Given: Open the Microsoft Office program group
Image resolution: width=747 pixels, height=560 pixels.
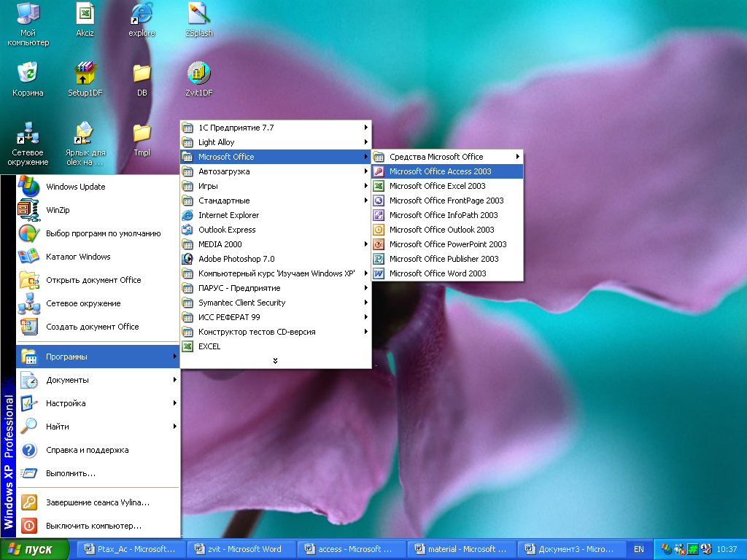Looking at the screenshot, I should (275, 157).
